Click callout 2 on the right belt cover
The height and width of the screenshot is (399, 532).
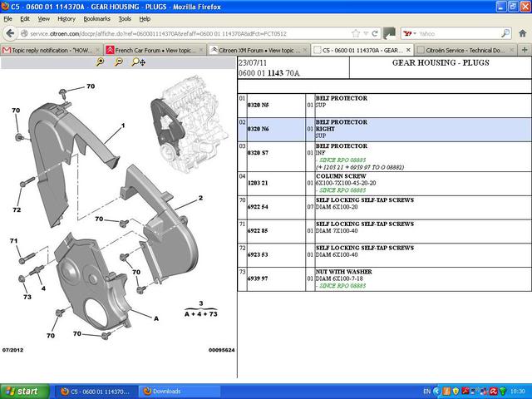click(x=200, y=198)
